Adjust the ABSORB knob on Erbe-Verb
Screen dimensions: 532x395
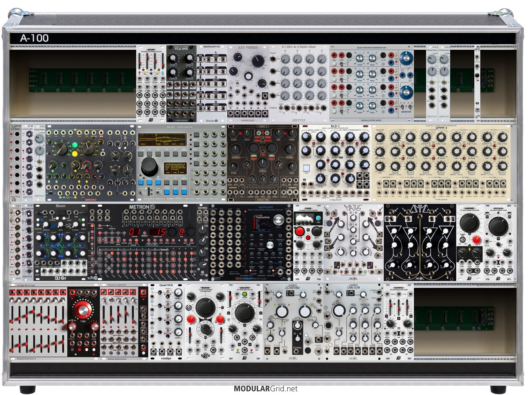tap(377, 311)
